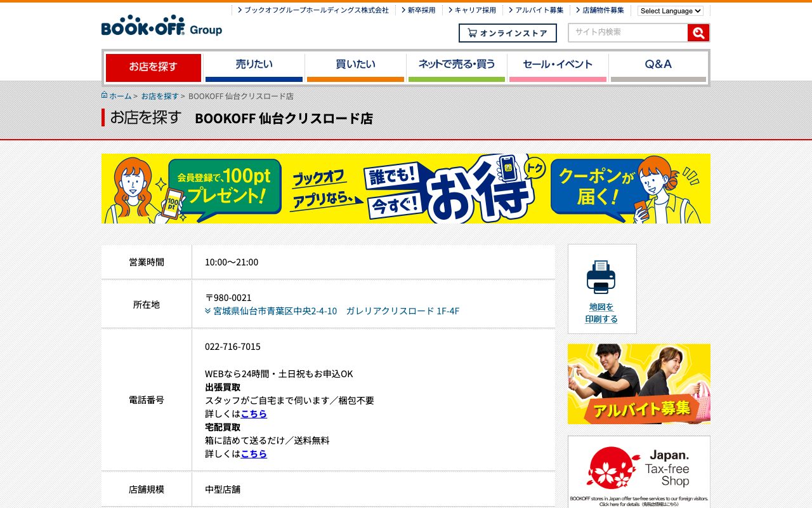
Task: Open the 買いたい navigation tab
Action: point(355,67)
